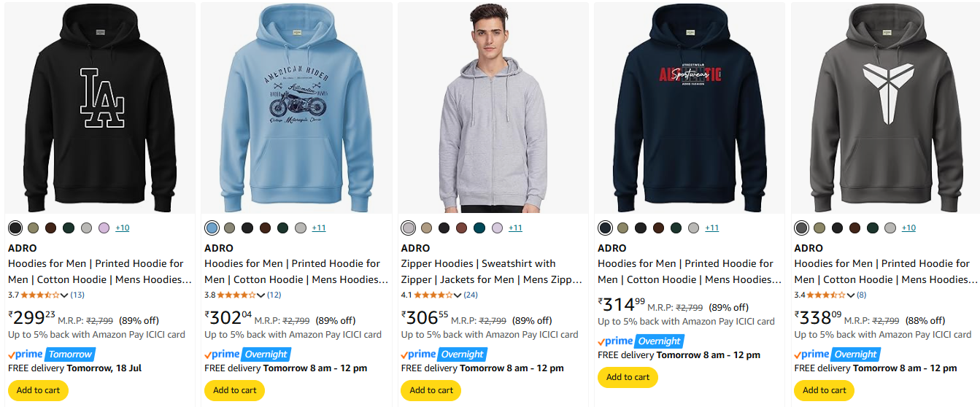
Task: Select the brown swatch under the grey logo hoodie
Action: click(854, 228)
